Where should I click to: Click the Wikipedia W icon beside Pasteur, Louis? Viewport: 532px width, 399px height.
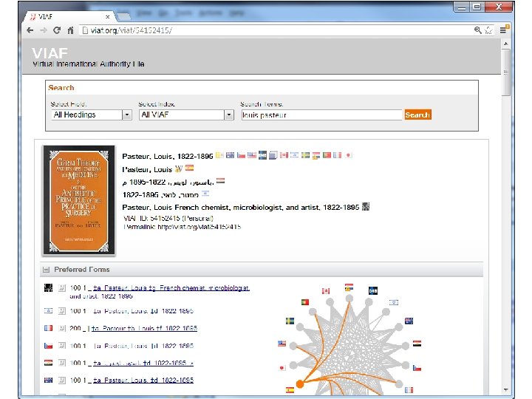179,168
